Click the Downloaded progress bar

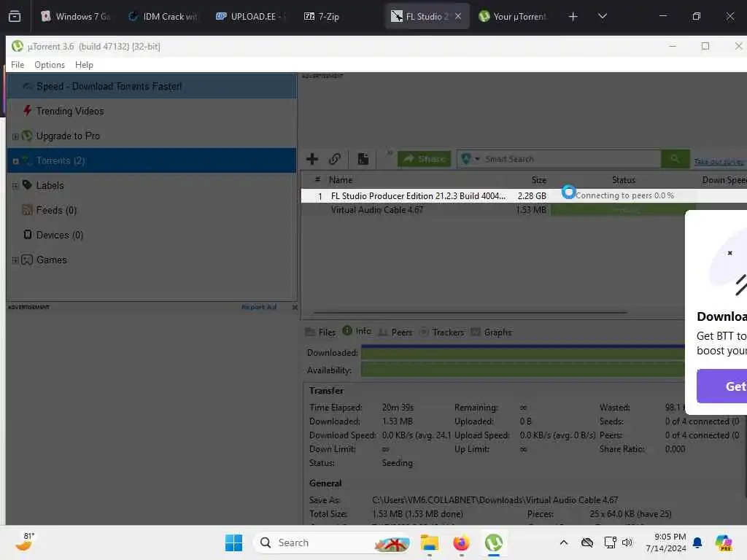click(x=522, y=352)
